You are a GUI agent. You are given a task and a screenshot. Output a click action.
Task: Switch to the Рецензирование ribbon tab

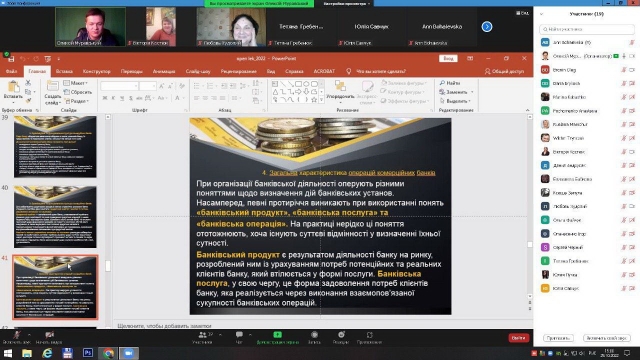pos(238,71)
